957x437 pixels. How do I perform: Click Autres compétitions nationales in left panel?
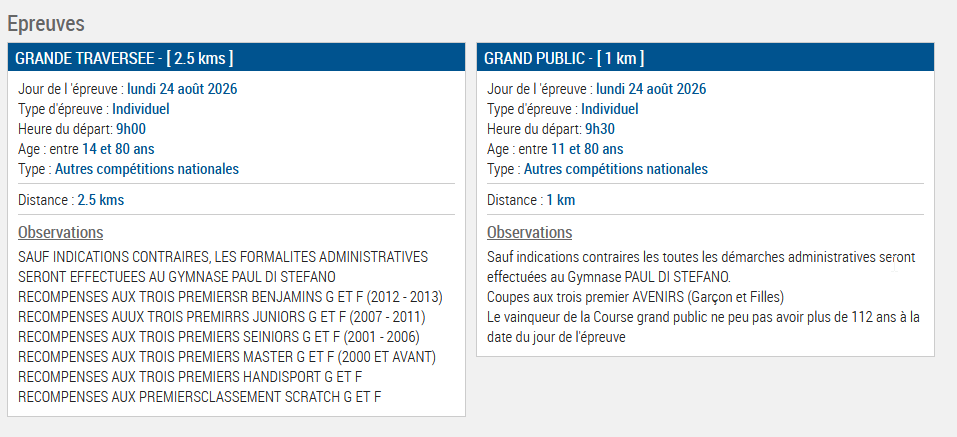point(146,169)
